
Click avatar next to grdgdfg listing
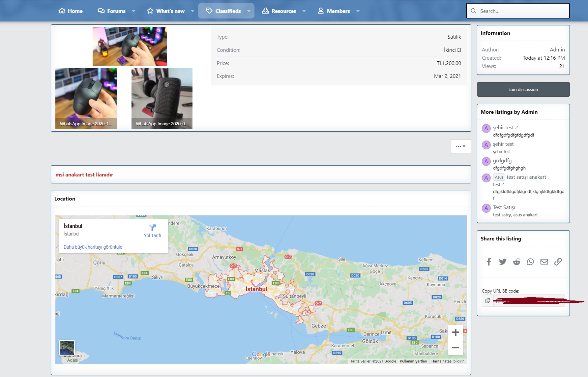(x=486, y=161)
